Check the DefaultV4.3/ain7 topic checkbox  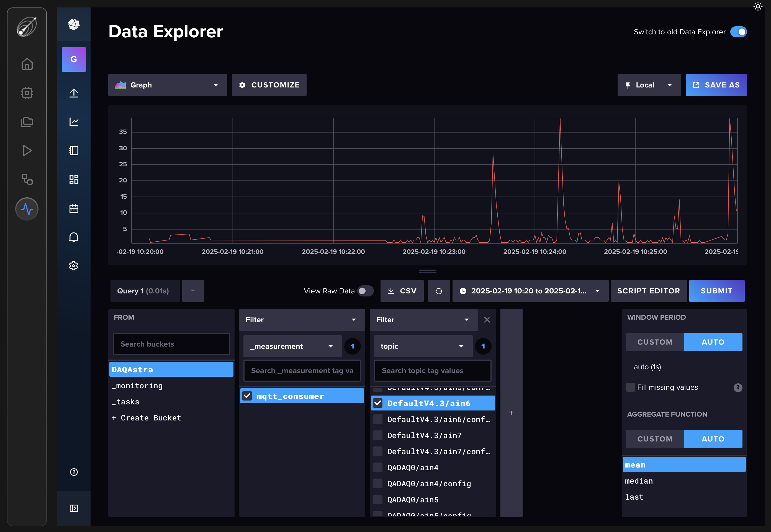(x=377, y=435)
